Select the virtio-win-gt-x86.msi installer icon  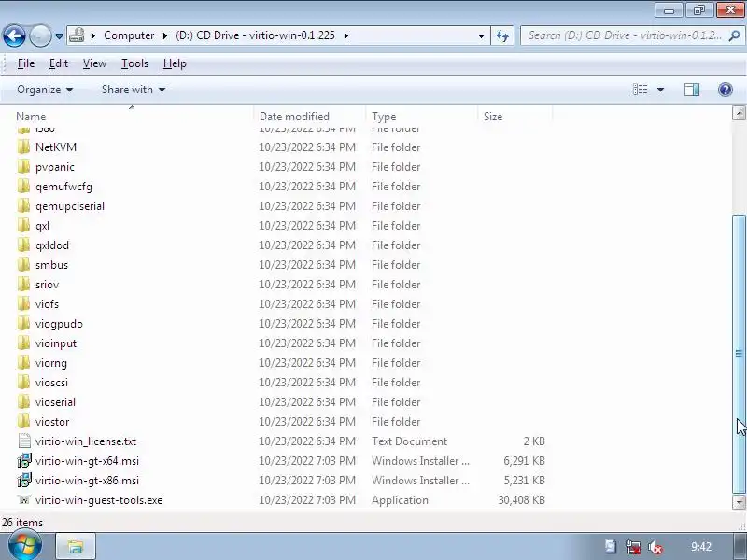24,480
